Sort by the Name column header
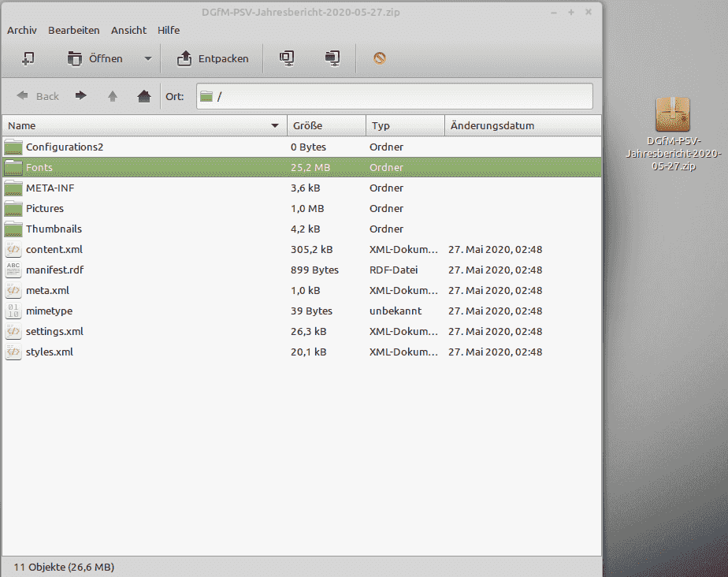Image resolution: width=728 pixels, height=577 pixels. click(144, 125)
